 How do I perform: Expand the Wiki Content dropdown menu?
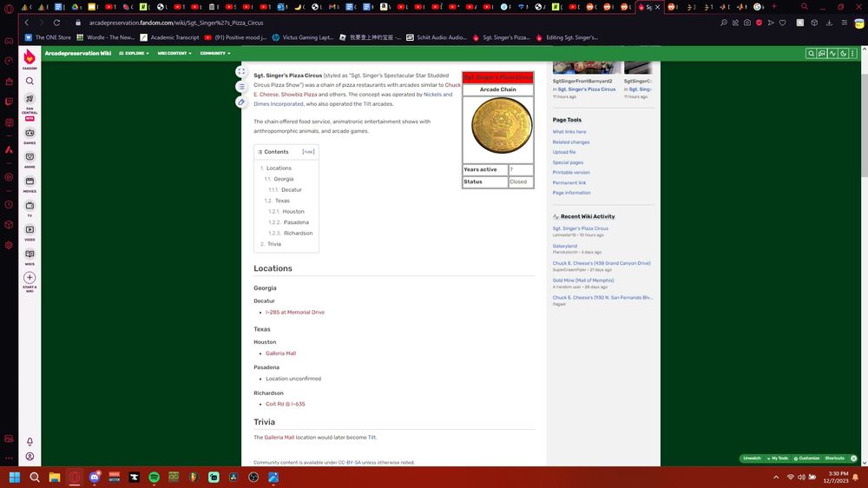click(174, 53)
